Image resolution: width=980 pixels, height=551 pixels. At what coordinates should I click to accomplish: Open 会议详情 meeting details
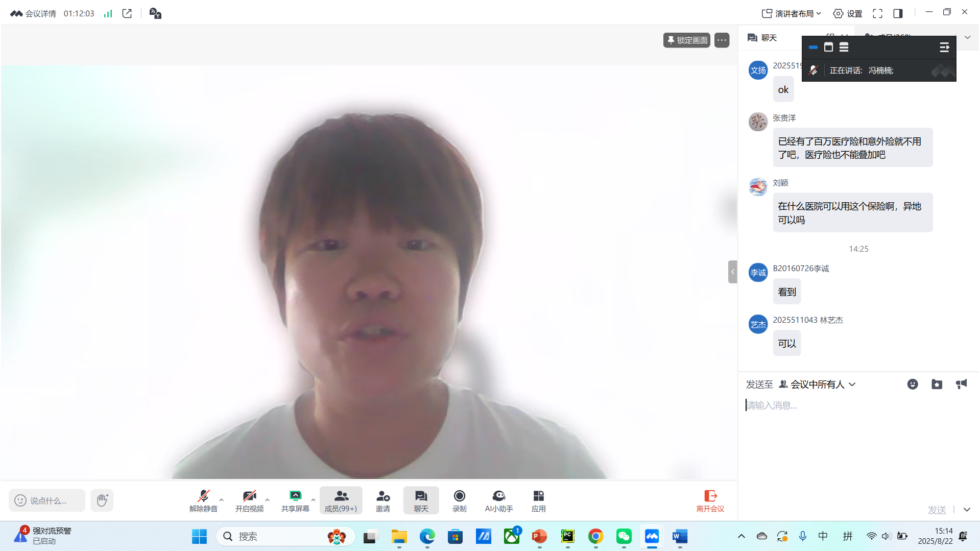point(34,14)
